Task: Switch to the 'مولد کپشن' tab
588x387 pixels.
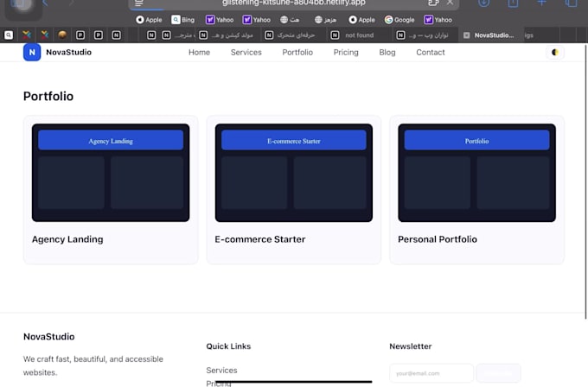Action: [x=227, y=35]
